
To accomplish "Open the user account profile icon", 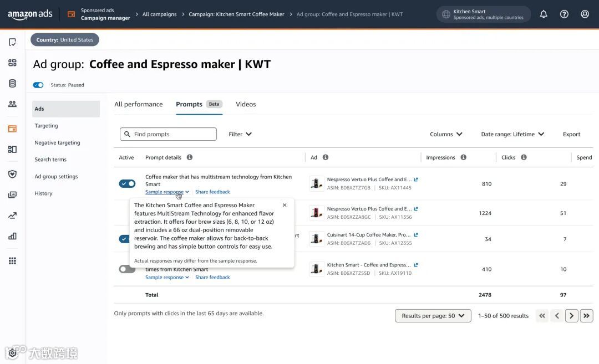I will pyautogui.click(x=585, y=14).
